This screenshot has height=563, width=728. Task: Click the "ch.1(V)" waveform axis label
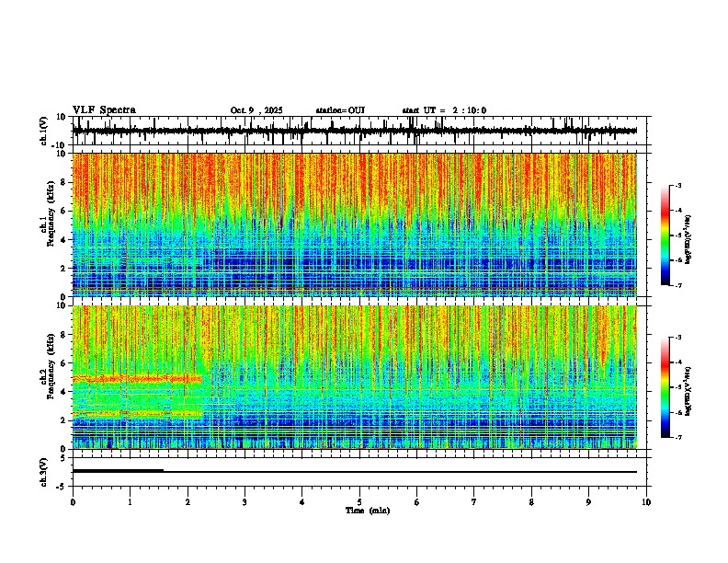click(x=43, y=131)
